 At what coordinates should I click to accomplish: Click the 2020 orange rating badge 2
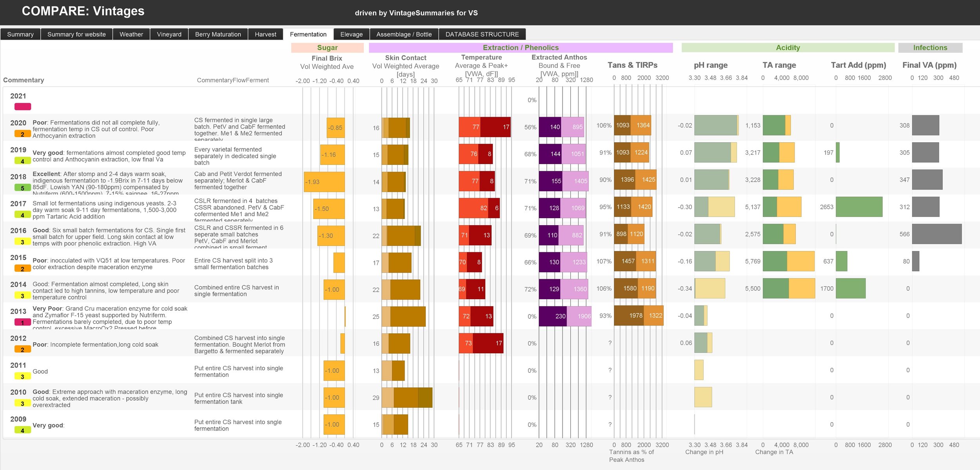(23, 134)
